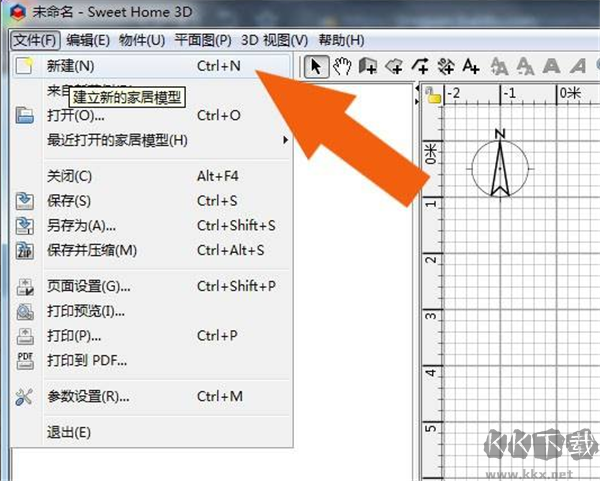Choose the Create polylines tool
This screenshot has height=481, width=600.
coord(420,67)
